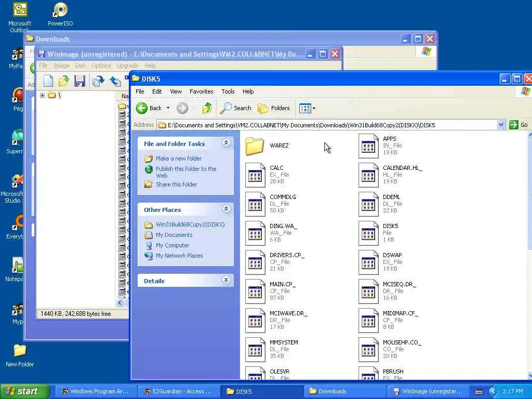Viewport: 532px width, 399px height.
Task: Open the Search pane in DISK5
Action: pos(236,108)
